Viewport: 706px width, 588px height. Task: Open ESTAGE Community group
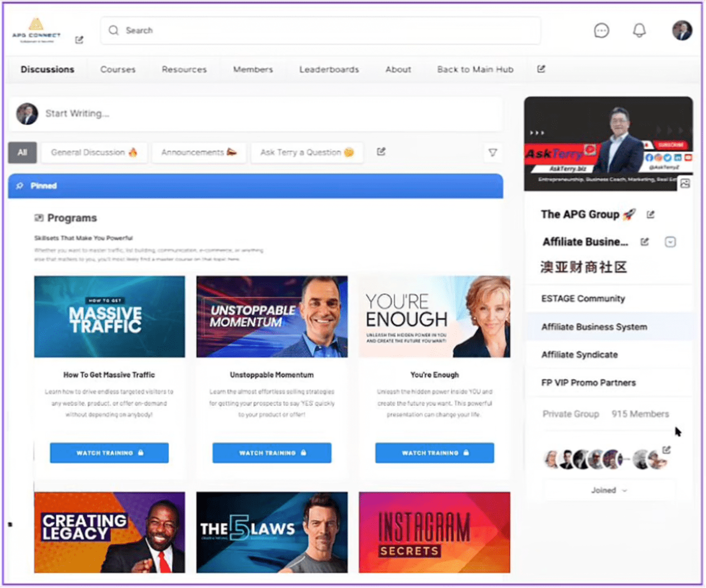(x=608, y=299)
